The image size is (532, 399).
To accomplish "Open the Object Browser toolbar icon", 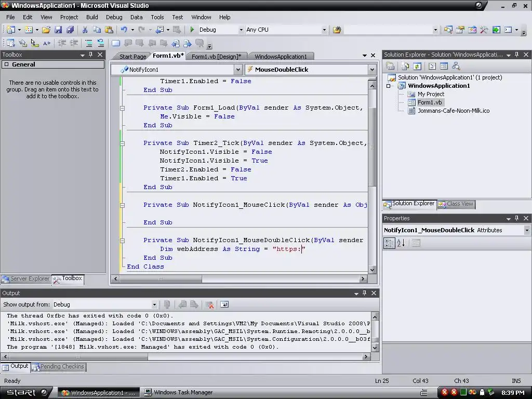I will pos(472,30).
